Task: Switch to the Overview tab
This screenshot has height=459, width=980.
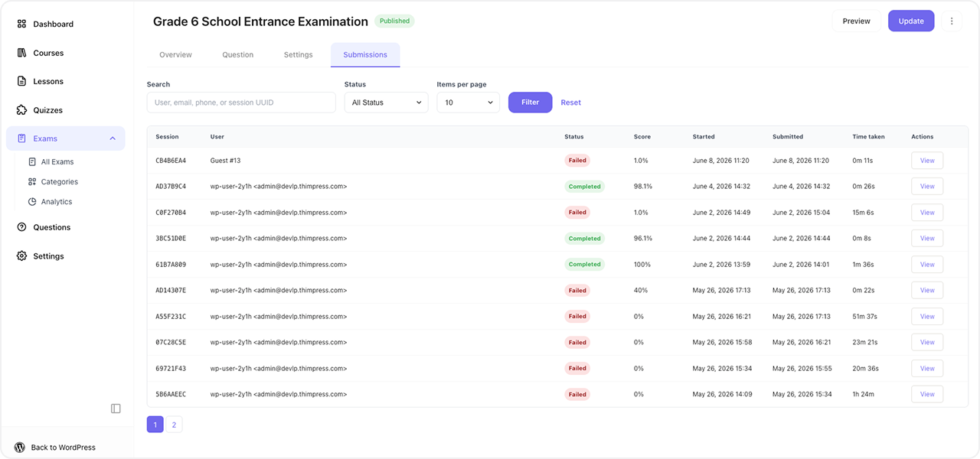Action: coord(176,55)
